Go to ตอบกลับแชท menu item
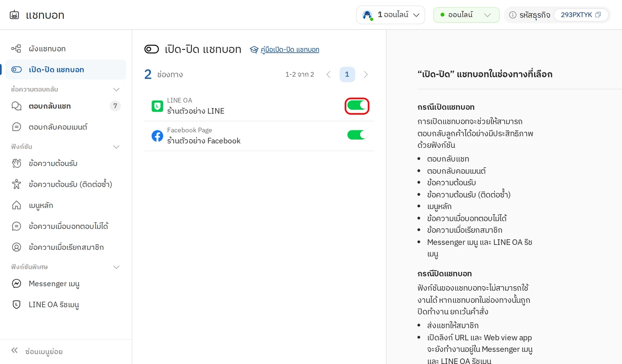The width and height of the screenshot is (622, 364). click(x=66, y=106)
